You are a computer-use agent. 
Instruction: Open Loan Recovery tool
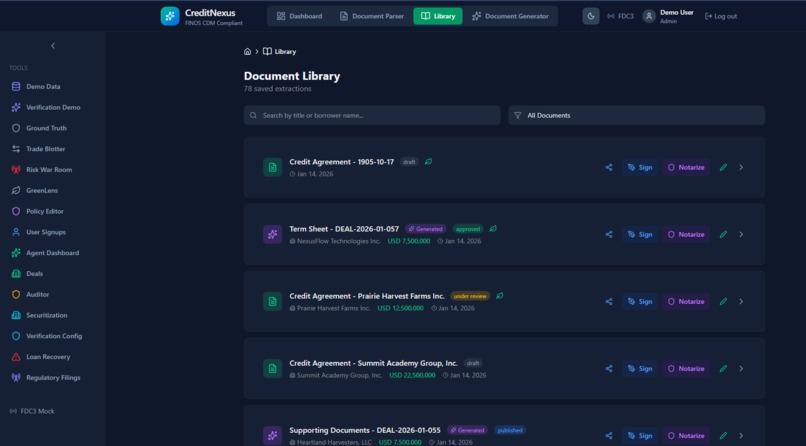click(48, 357)
